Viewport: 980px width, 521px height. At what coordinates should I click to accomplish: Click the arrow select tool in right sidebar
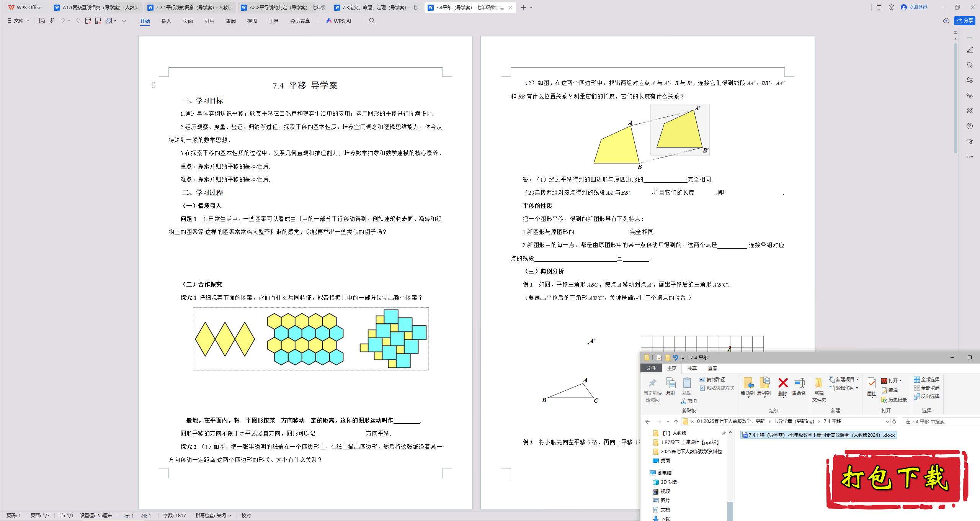pos(970,65)
